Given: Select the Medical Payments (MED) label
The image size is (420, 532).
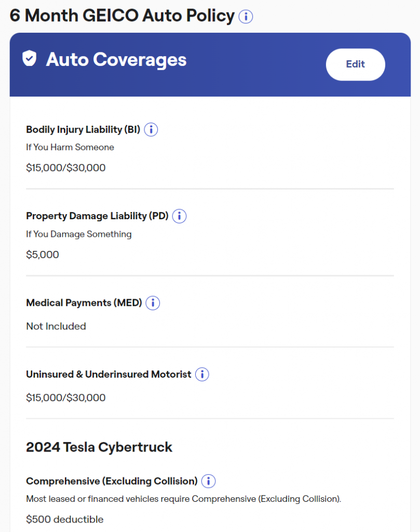Looking at the screenshot, I should [84, 303].
